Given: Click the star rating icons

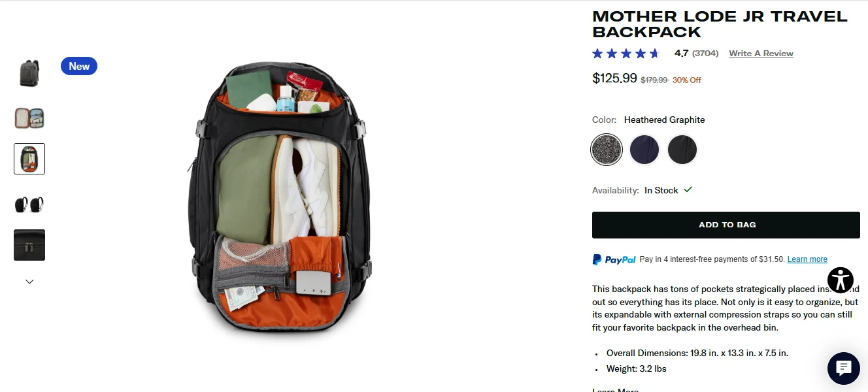Looking at the screenshot, I should (x=626, y=54).
